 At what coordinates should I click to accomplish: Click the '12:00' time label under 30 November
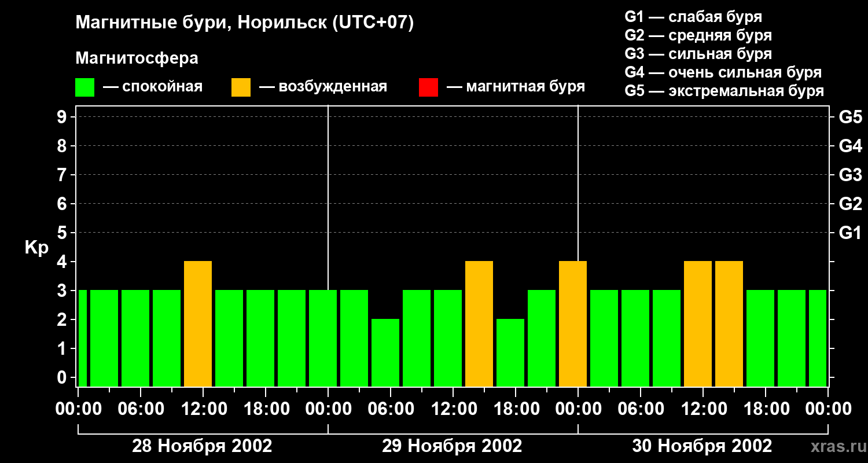[703, 409]
